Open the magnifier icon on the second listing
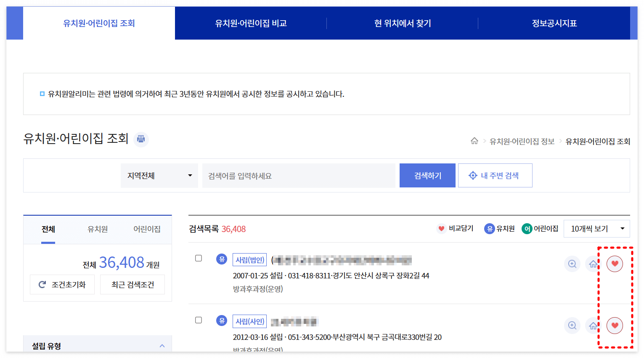This screenshot has width=644, height=358. click(x=572, y=326)
